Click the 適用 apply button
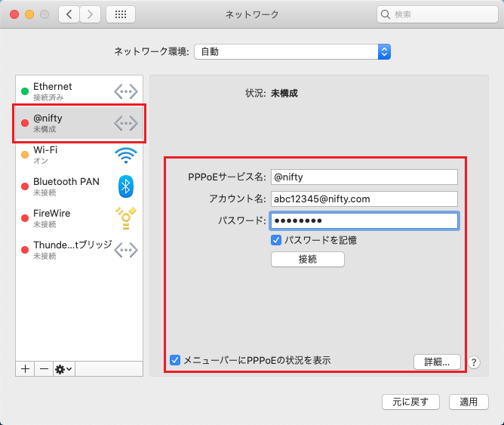 click(469, 402)
